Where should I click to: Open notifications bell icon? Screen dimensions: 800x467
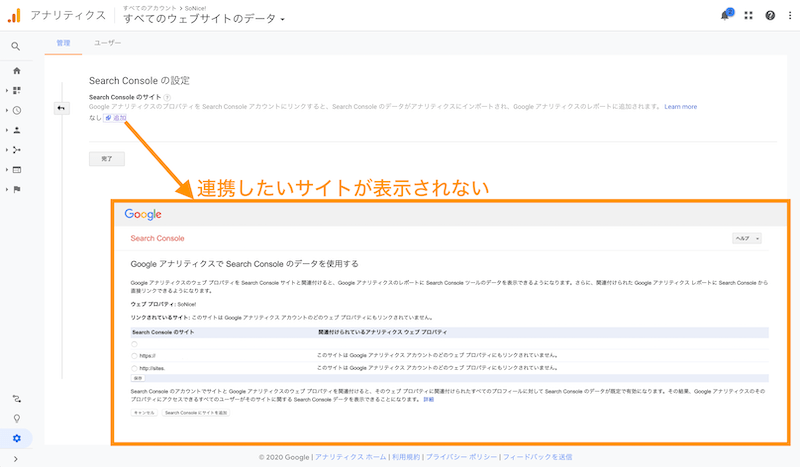(x=725, y=15)
